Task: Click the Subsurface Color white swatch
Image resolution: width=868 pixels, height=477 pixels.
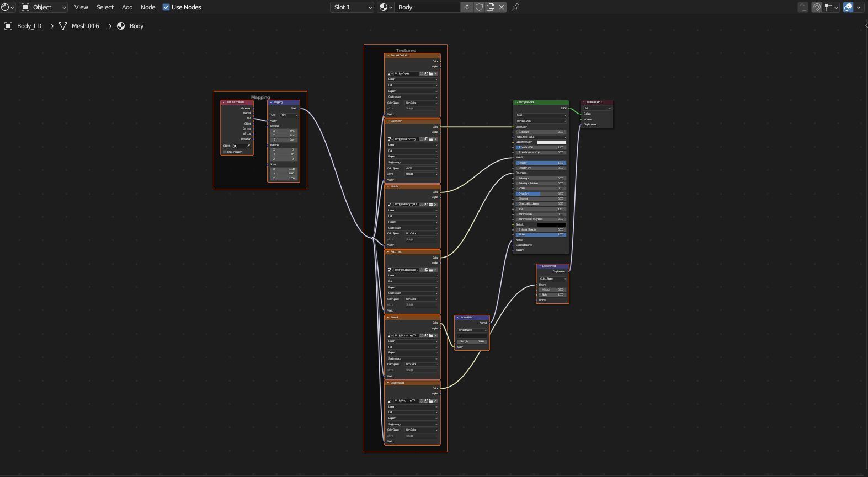Action: click(x=552, y=142)
